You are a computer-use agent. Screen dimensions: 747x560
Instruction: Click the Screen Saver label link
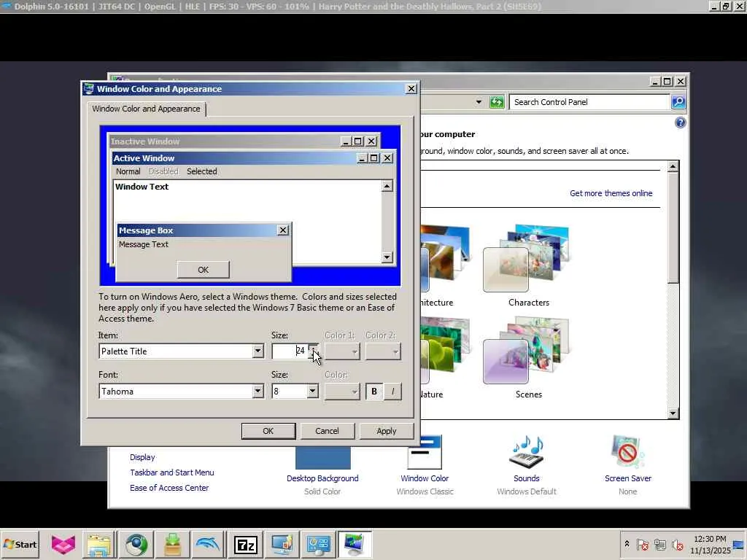628,478
